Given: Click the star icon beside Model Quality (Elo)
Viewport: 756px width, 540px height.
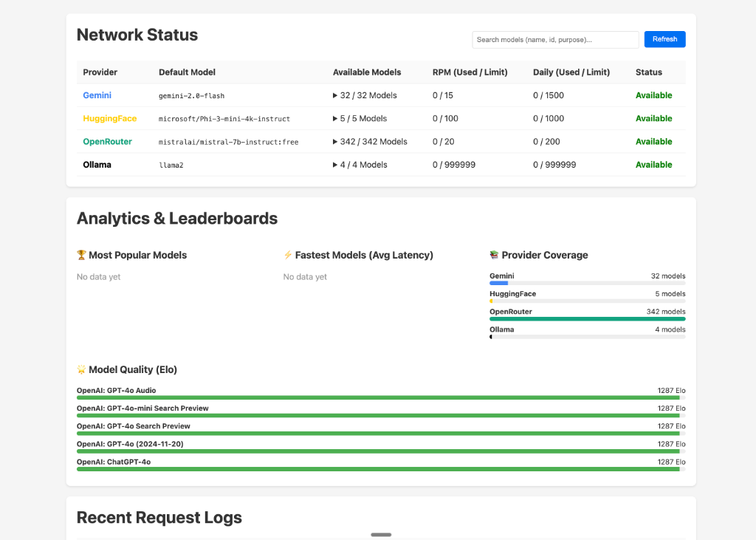Looking at the screenshot, I should point(81,369).
